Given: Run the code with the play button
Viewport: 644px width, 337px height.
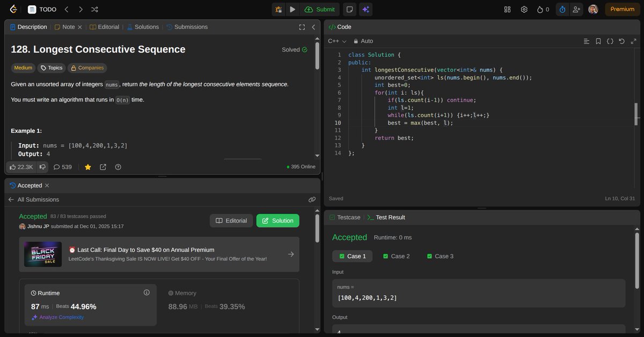Looking at the screenshot, I should pos(292,9).
